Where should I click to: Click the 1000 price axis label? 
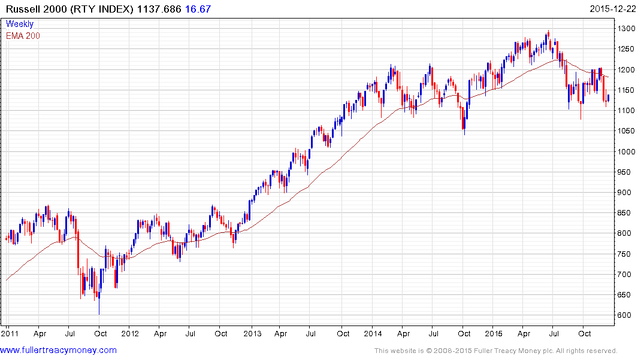627,151
